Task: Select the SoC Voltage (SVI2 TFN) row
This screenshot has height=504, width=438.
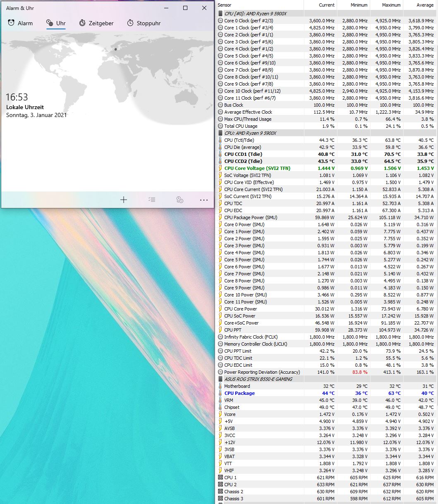Action: (x=327, y=175)
